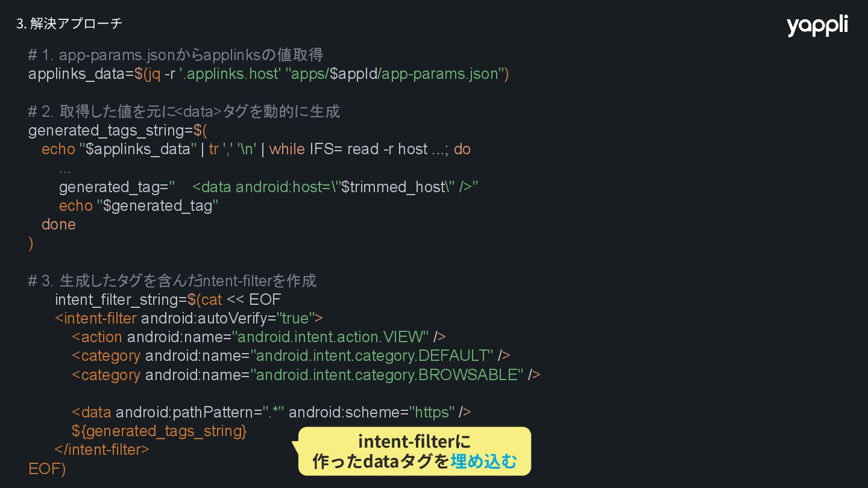The height and width of the screenshot is (488, 868).
Task: Click the intent_filter_string=$(cat << EOF line
Action: coord(168,299)
